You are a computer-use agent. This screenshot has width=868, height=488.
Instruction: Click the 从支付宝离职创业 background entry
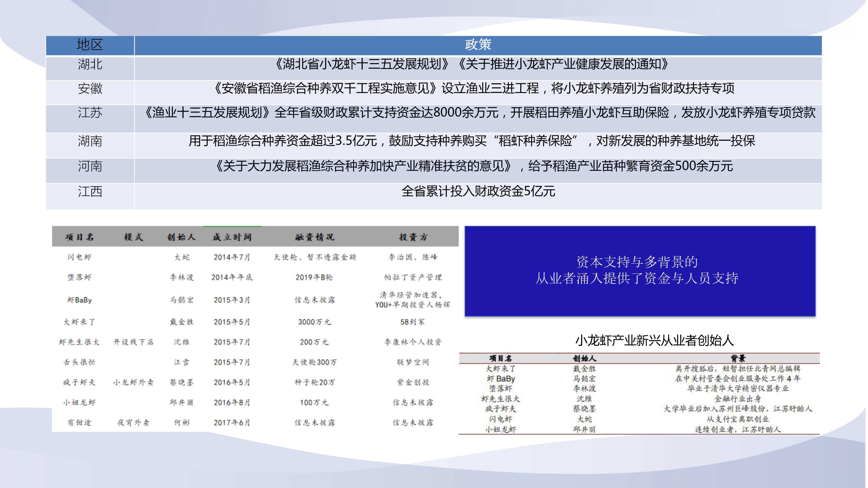pos(738,419)
